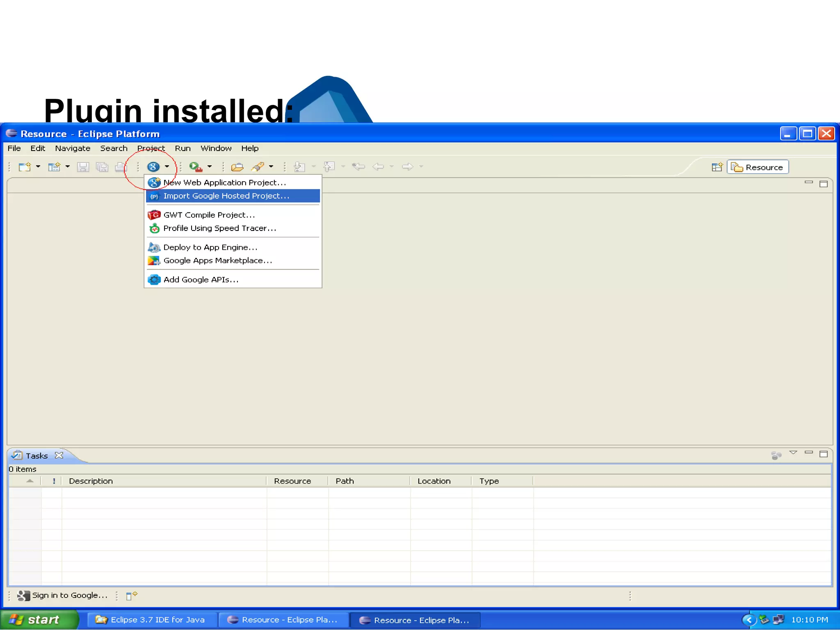The width and height of the screenshot is (840, 630).
Task: Click the New wizard toolbar icon
Action: point(25,167)
